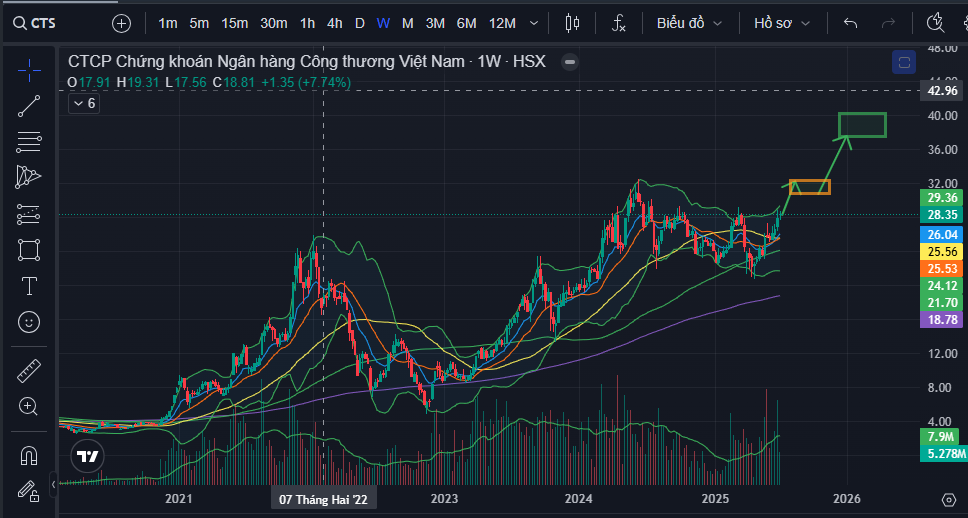Open the emoji icons tool
The image size is (968, 518).
coord(29,322)
